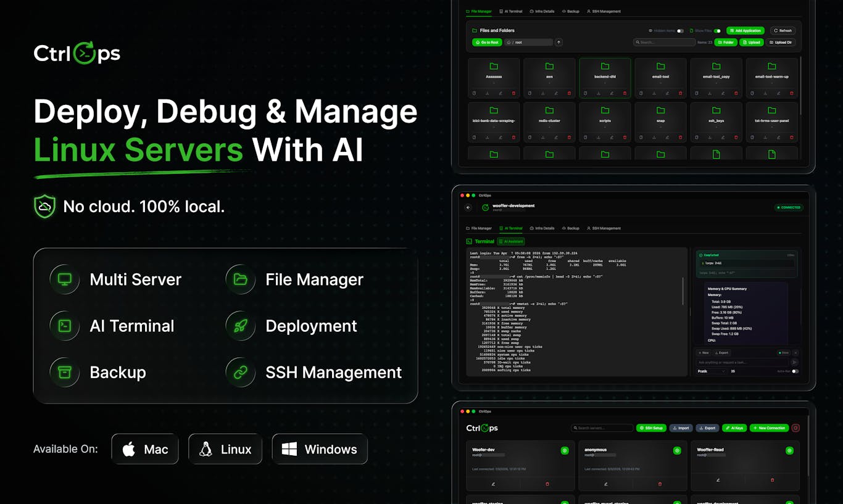Create a new folder with the Folder button
Image resolution: width=843 pixels, height=504 pixels.
[726, 43]
